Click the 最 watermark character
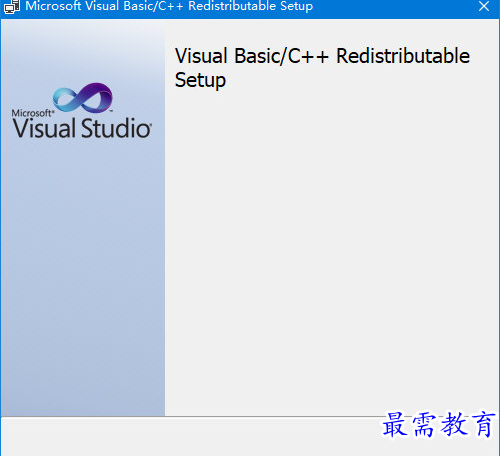This screenshot has height=456, width=504. click(x=396, y=424)
